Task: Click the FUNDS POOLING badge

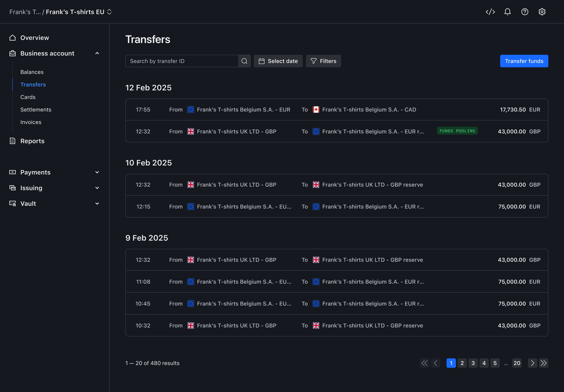Action: (x=457, y=131)
